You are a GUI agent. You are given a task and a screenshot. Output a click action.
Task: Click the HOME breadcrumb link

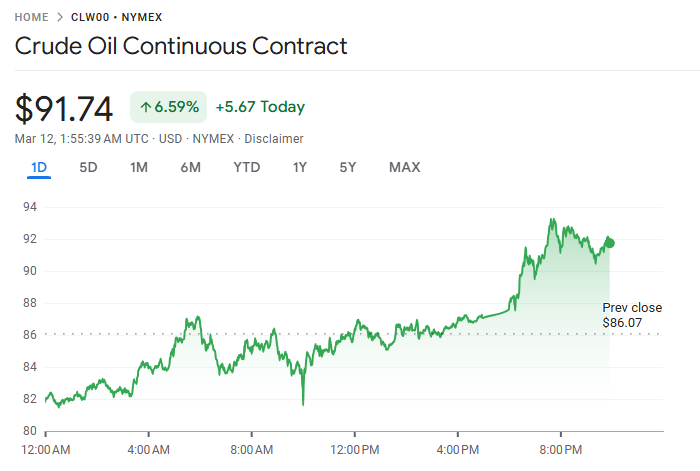(x=32, y=17)
